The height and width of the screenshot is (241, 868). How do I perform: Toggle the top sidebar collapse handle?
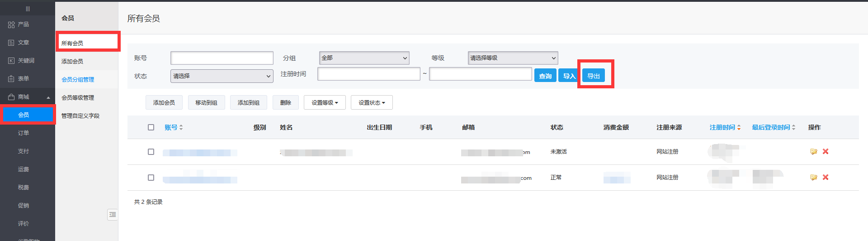(x=28, y=9)
